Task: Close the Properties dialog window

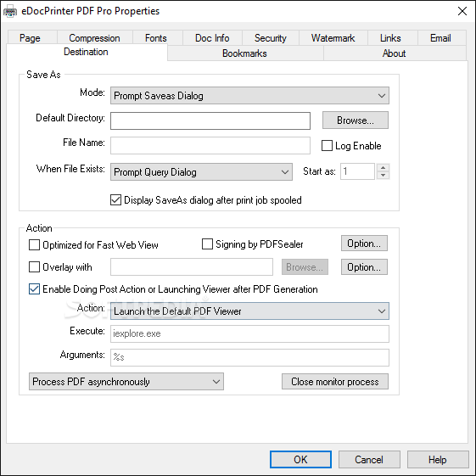Action: (x=462, y=11)
